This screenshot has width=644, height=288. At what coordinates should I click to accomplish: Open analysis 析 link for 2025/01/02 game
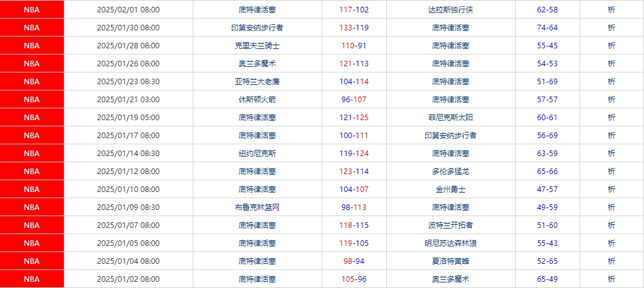point(612,279)
